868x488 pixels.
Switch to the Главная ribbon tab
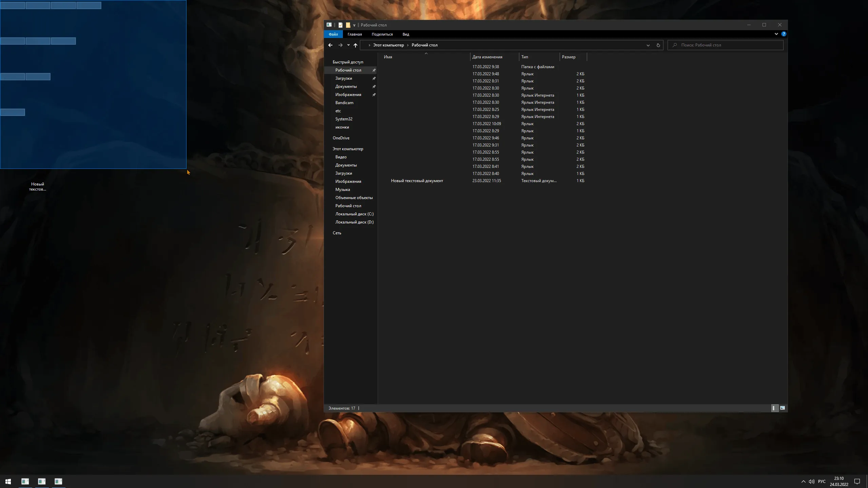tap(354, 34)
